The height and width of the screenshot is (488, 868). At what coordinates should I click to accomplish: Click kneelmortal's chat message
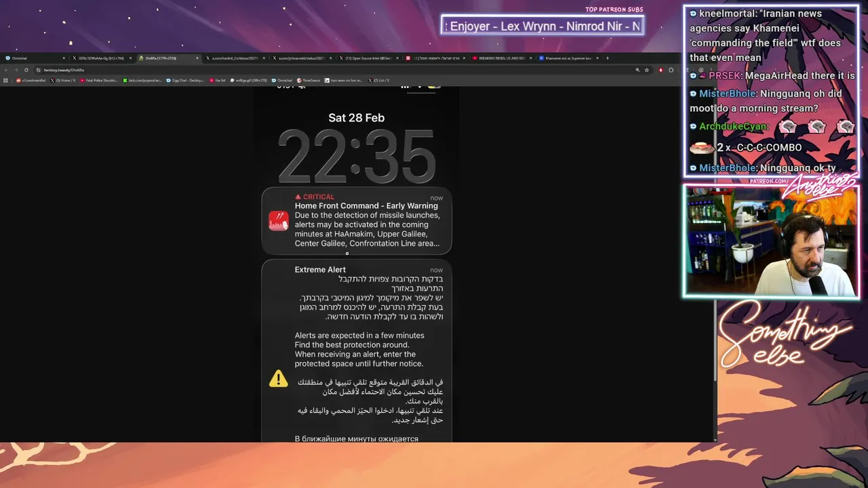770,35
